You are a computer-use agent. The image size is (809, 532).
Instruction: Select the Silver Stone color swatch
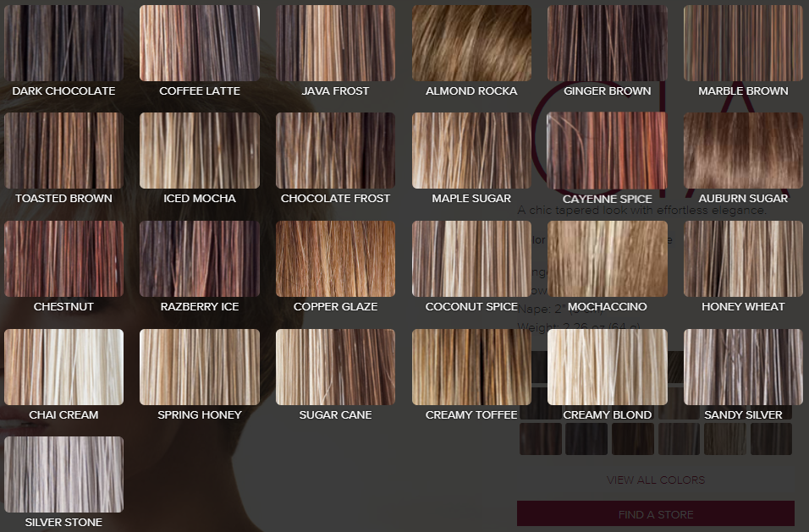click(63, 474)
